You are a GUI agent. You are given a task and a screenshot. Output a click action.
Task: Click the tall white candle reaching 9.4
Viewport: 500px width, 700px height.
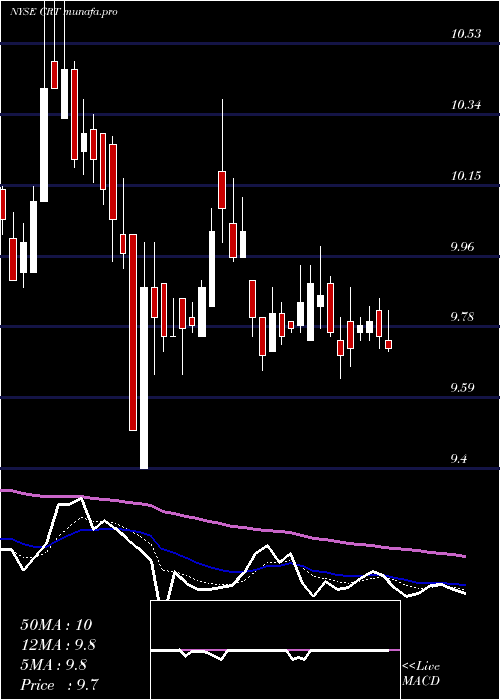144,378
